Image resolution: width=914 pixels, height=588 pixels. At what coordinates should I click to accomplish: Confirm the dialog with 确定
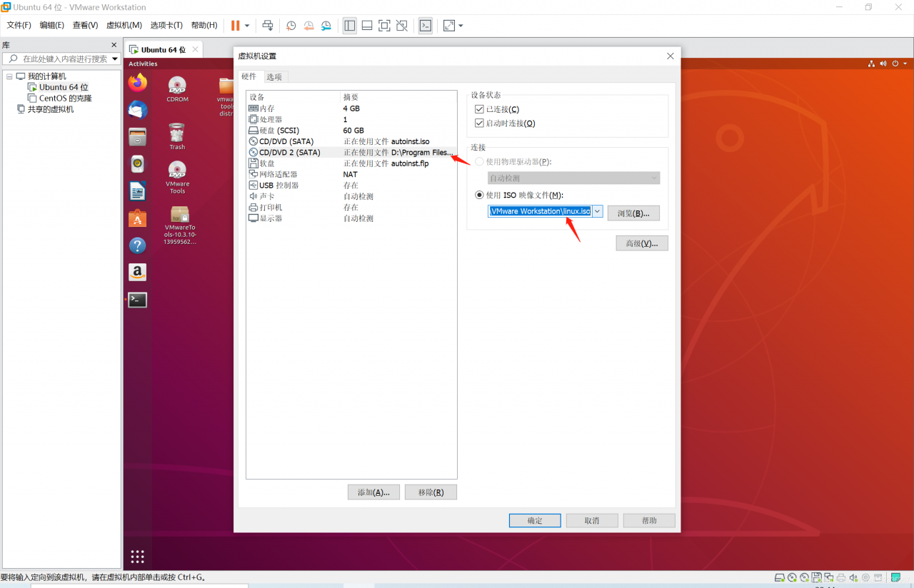[x=535, y=520]
